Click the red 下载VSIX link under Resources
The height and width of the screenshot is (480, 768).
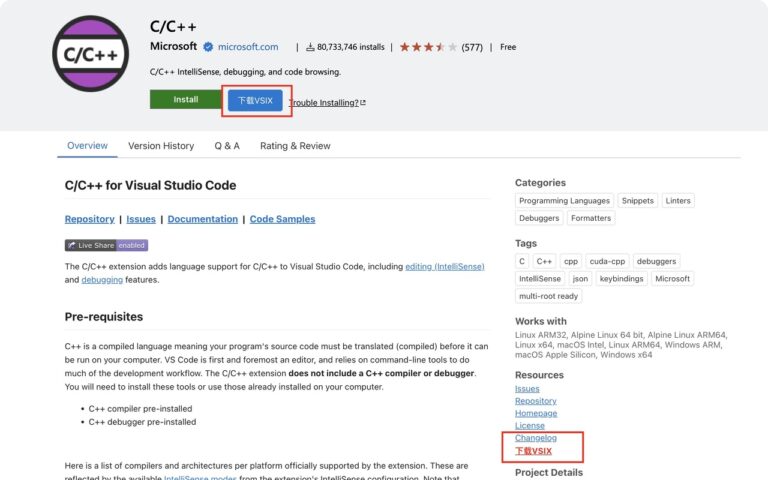pos(533,451)
